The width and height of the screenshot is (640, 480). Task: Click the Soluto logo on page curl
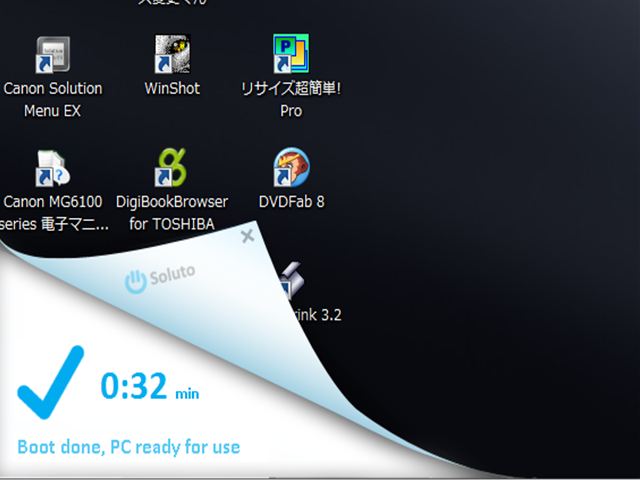(x=160, y=279)
